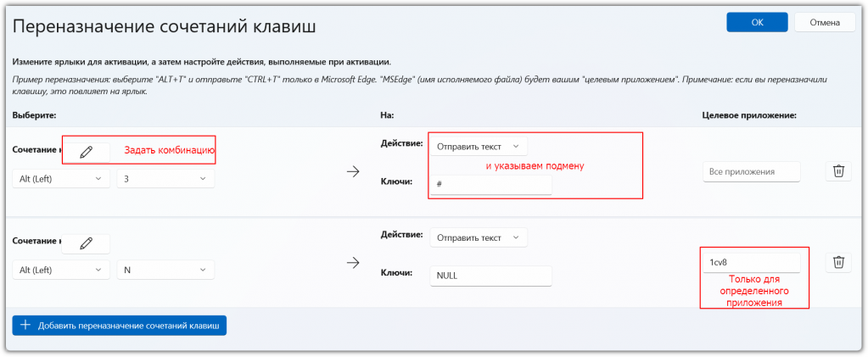This screenshot has width=868, height=357.
Task: Click the text field containing NULL
Action: pos(490,276)
